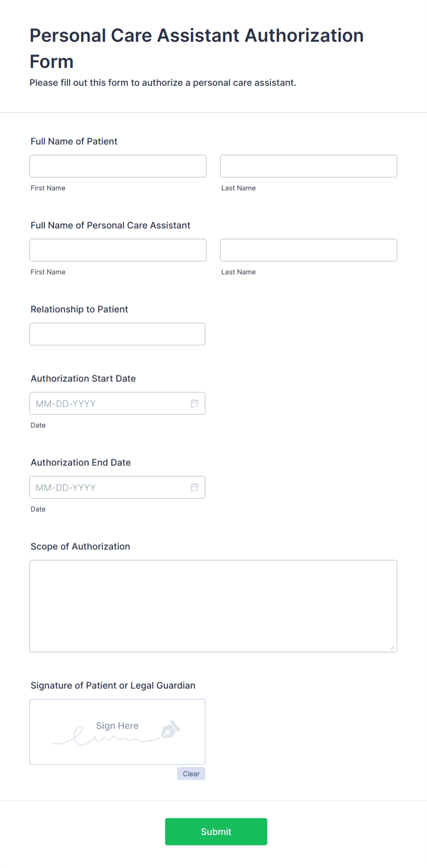Open the Authorization Start Date calendar picker

195,403
